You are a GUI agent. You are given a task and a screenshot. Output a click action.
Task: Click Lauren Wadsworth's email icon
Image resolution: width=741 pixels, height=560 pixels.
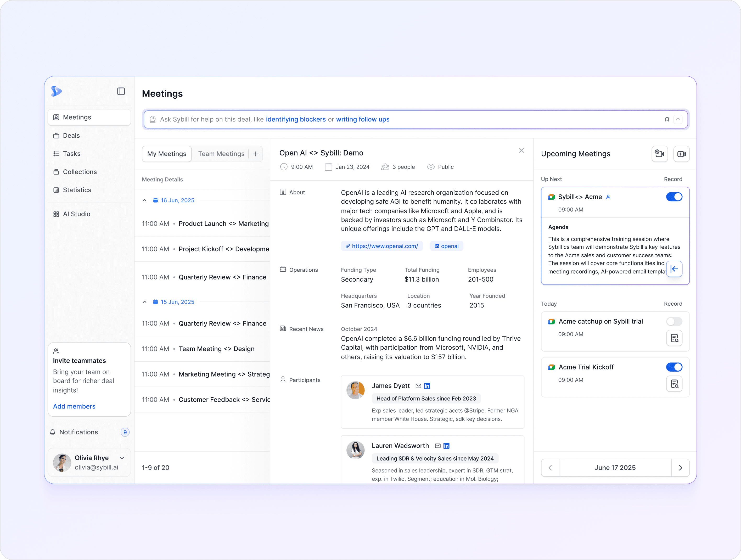tap(437, 446)
